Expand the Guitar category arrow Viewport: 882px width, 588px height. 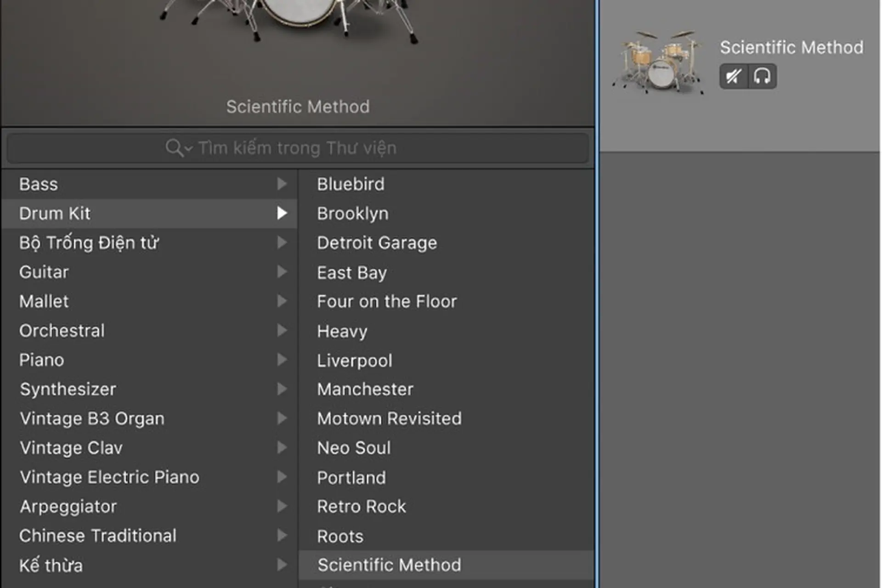282,272
